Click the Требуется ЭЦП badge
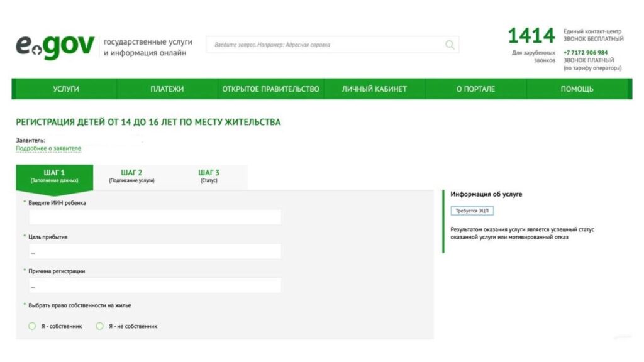 (x=472, y=211)
